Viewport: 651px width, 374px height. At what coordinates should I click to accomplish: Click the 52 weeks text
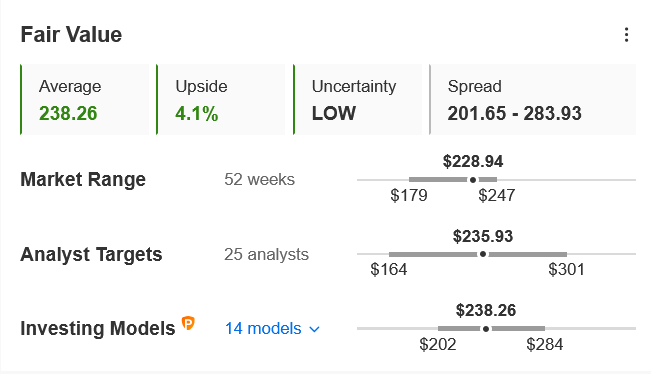point(259,180)
